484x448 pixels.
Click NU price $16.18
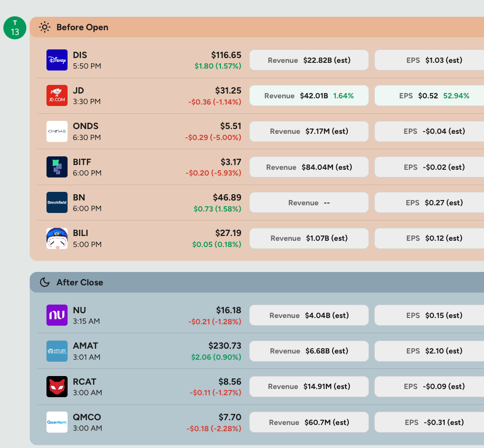click(x=229, y=310)
